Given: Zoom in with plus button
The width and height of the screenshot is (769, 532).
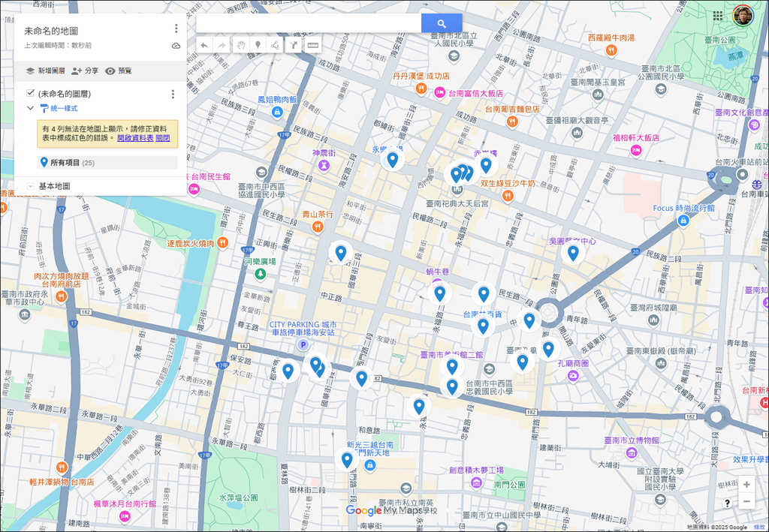Looking at the screenshot, I should [746, 485].
